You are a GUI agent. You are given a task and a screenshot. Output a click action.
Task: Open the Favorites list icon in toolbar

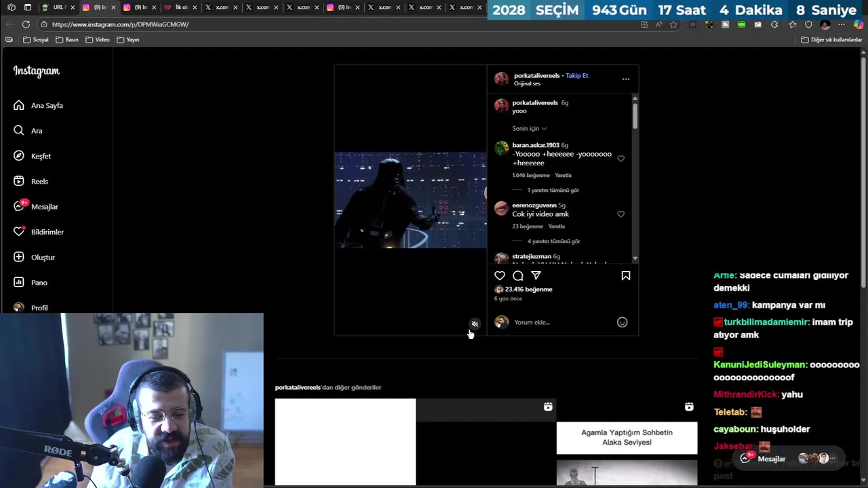pos(792,24)
